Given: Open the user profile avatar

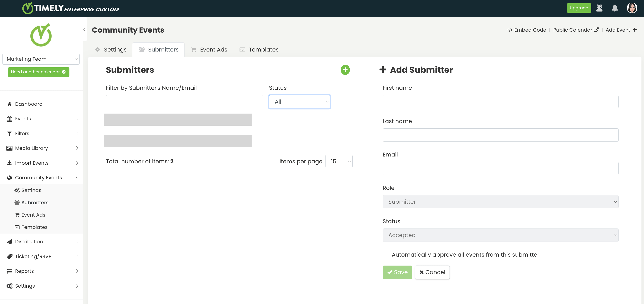Looking at the screenshot, I should 632,8.
